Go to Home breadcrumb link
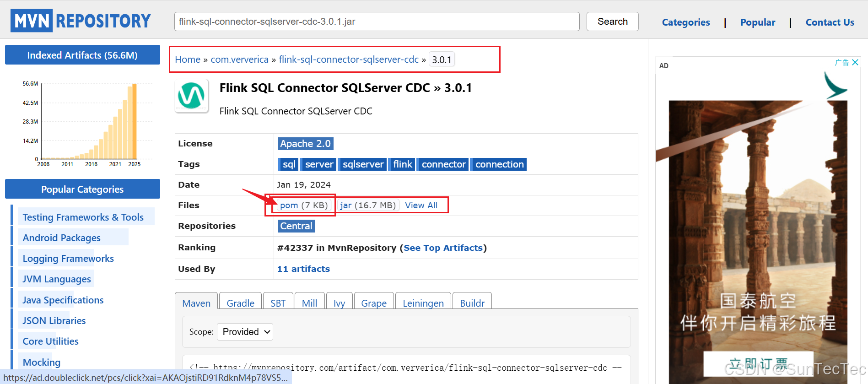This screenshot has width=868, height=384. pyautogui.click(x=188, y=59)
